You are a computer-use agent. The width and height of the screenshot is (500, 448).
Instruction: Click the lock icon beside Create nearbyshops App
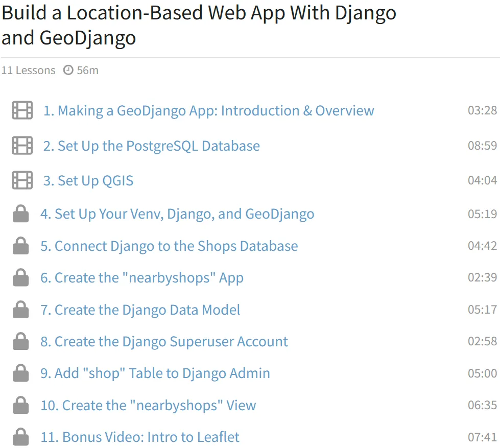pos(21,277)
